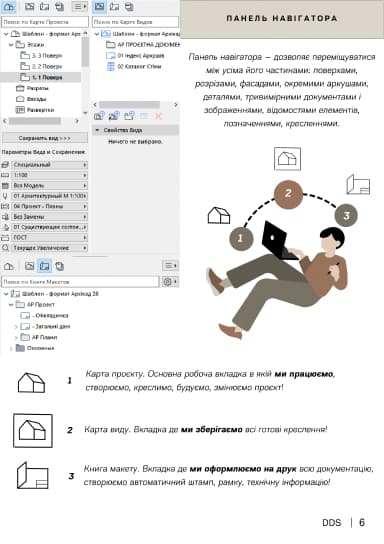Collapse the 'АР Проєкт' subset in Layout Book
The width and height of the screenshot is (384, 544).
pyautogui.click(x=11, y=305)
